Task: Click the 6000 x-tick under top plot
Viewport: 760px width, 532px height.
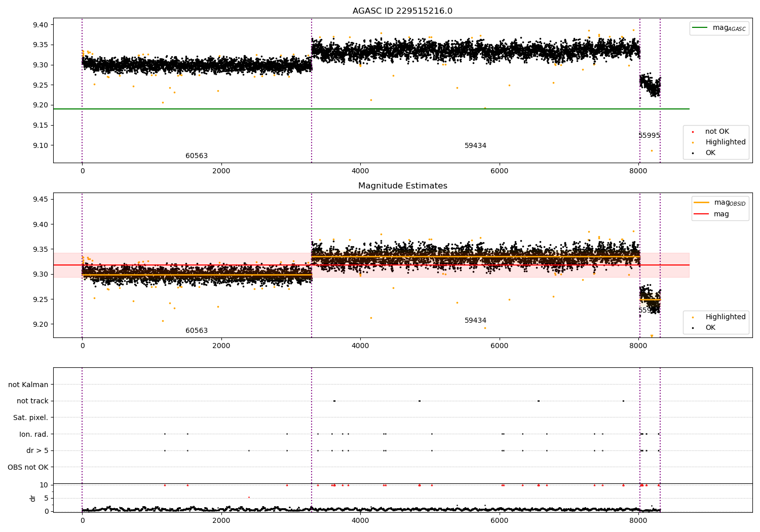Action: click(x=500, y=171)
